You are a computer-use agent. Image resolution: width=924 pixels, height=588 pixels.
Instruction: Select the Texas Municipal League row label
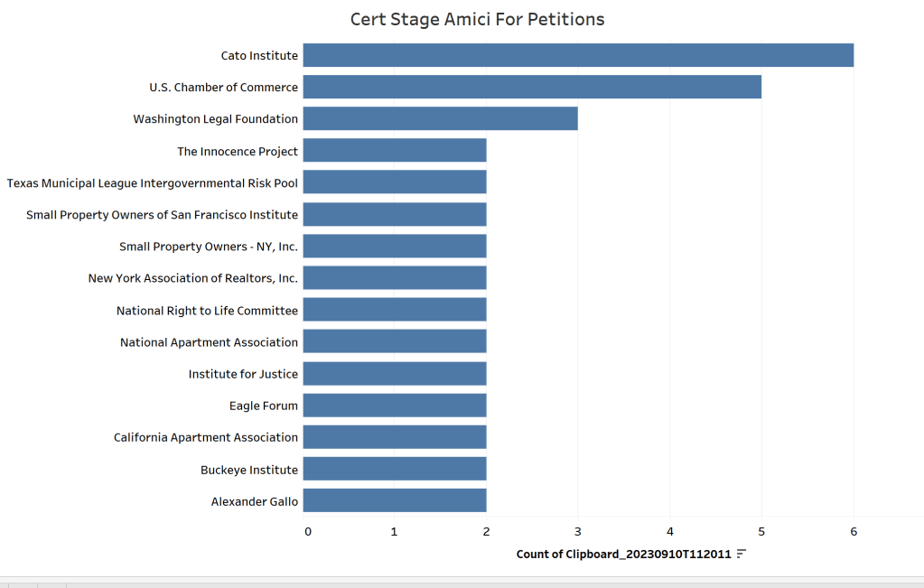pos(153,182)
